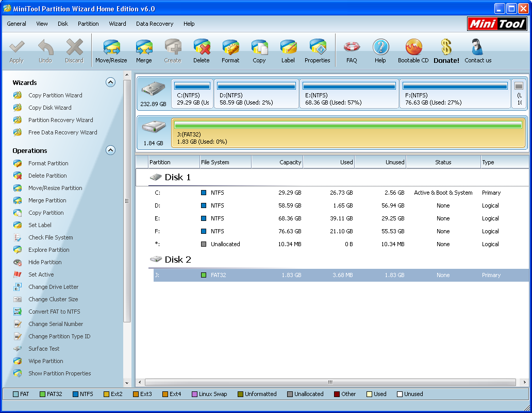The image size is (532, 413).
Task: Open the Label tool in toolbar
Action: 288,50
